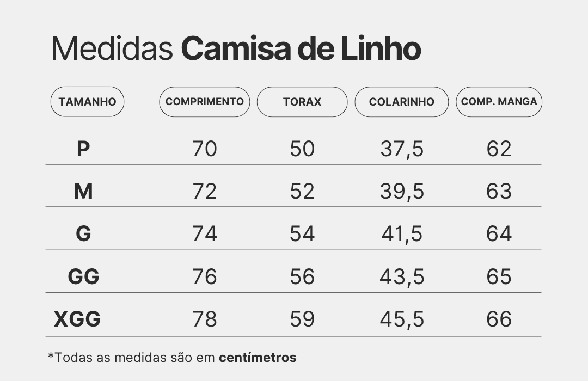Select the size M row label
This screenshot has height=381, width=588.
83,191
